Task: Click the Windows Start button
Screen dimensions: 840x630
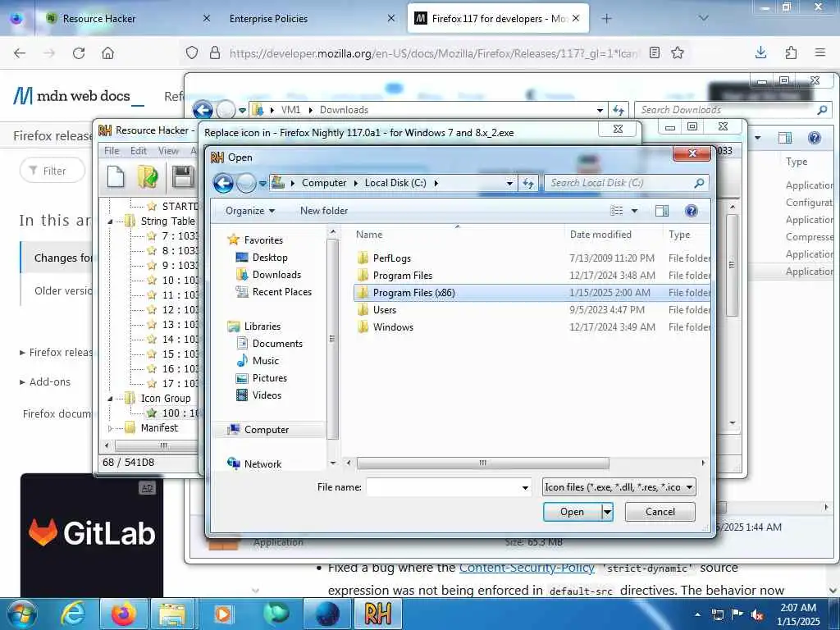Action: [22, 614]
